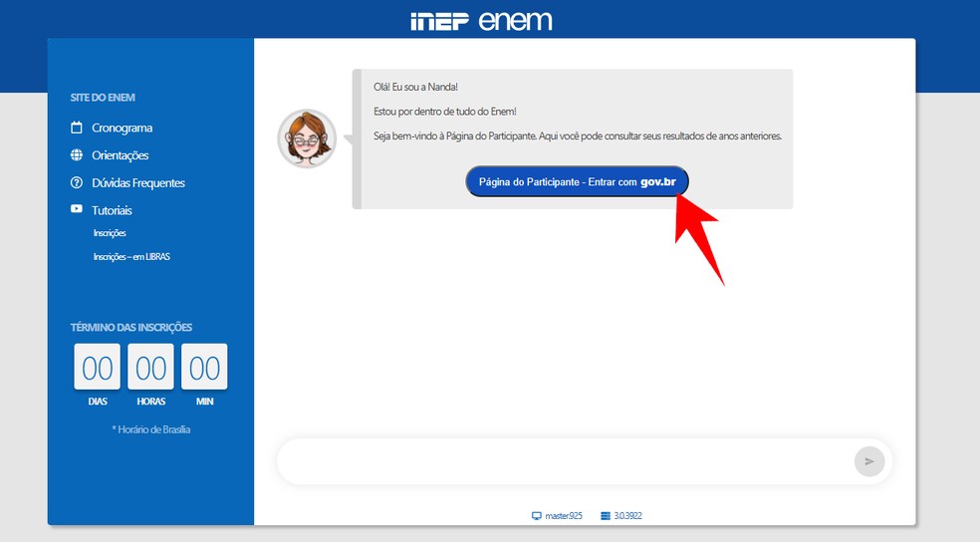Click the INEP logo in header

point(439,22)
